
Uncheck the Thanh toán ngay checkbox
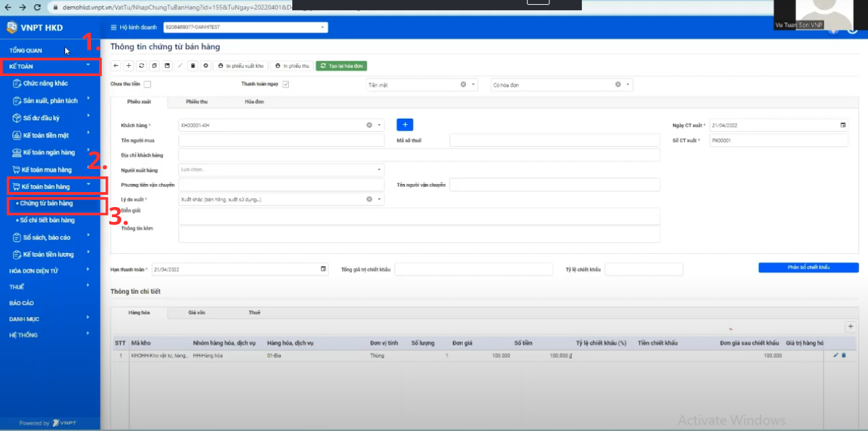coord(285,85)
